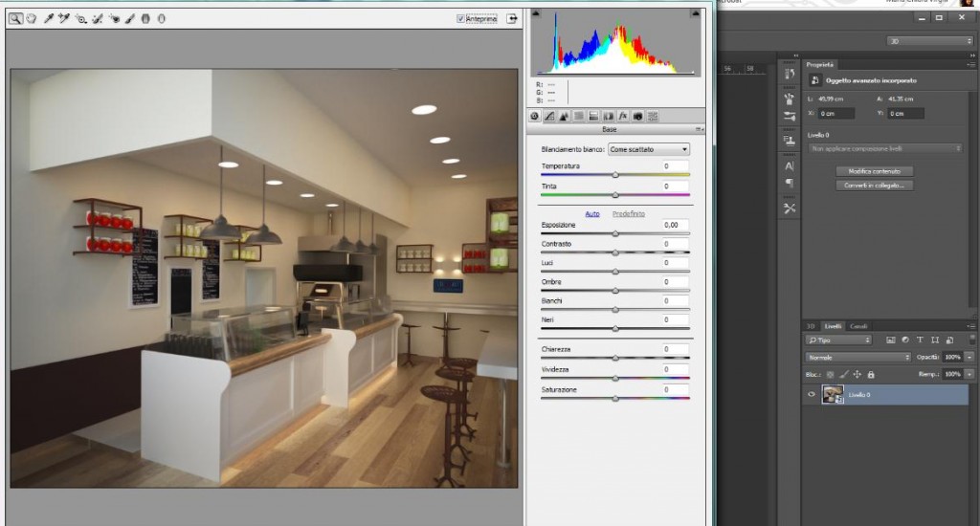980x526 pixels.
Task: Toggle shadow clipping warning on histogram
Action: 536,13
